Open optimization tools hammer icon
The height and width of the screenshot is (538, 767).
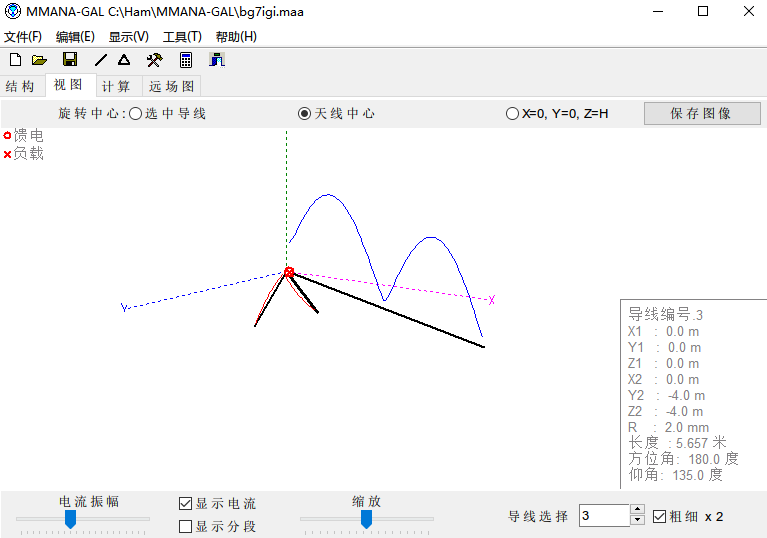tap(155, 60)
